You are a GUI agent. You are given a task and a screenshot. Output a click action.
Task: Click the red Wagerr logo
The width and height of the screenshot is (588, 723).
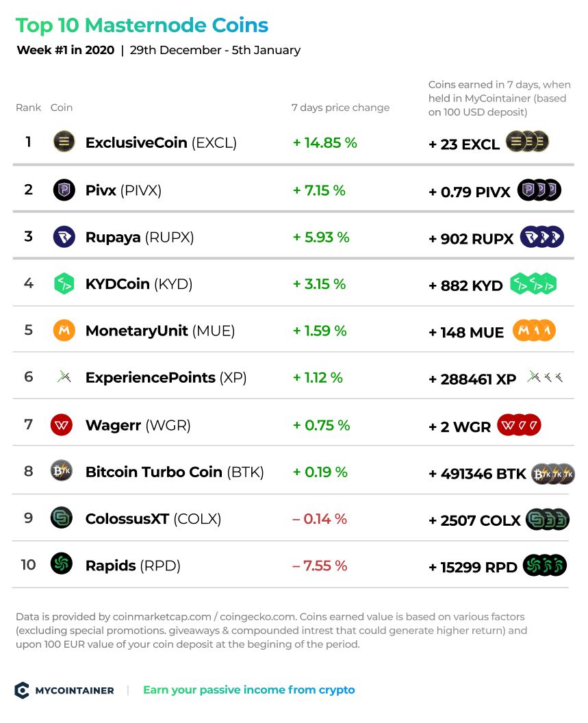(62, 424)
